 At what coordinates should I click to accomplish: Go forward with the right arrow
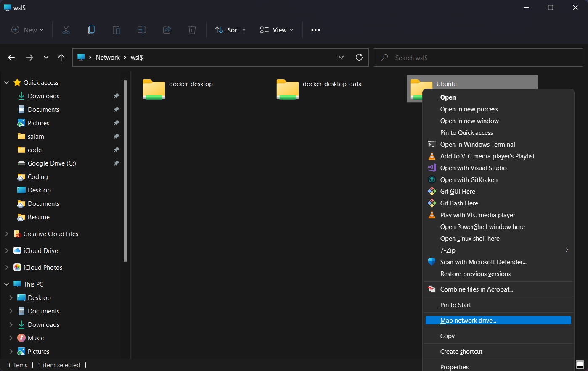tap(29, 58)
